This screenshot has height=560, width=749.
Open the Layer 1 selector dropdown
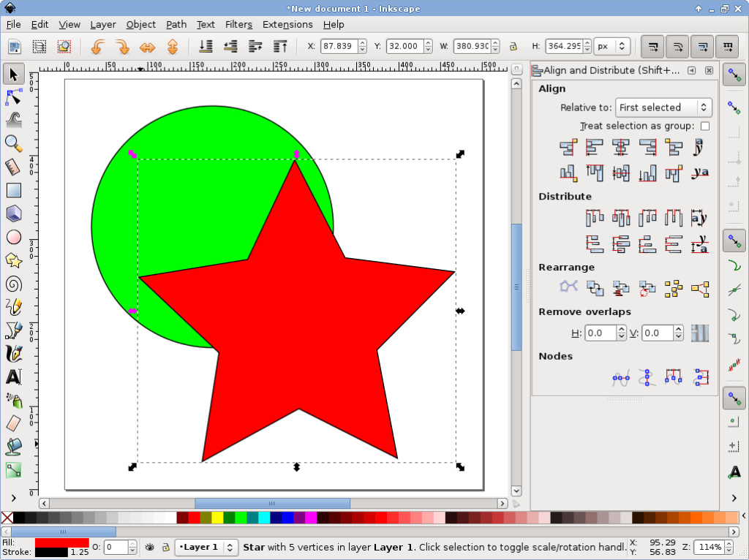[x=205, y=547]
